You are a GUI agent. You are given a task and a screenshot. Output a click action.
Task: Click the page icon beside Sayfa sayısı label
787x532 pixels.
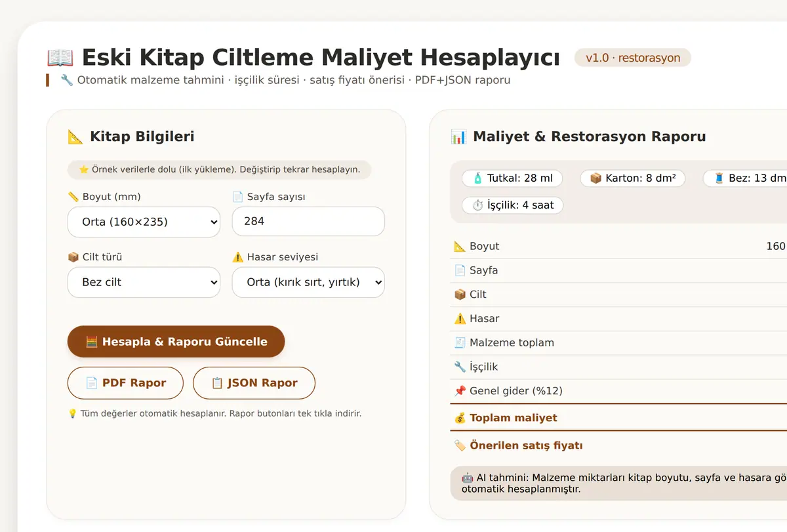[238, 197]
